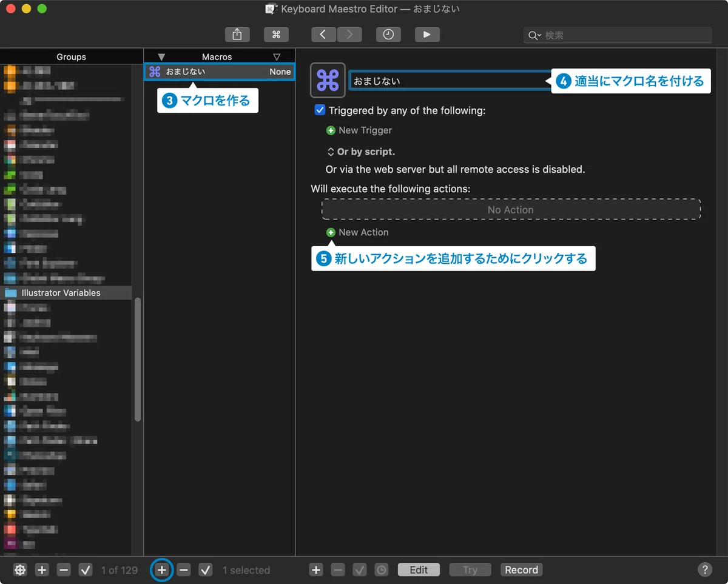
Task: Click the groups list scrollbar
Action: click(x=138, y=359)
